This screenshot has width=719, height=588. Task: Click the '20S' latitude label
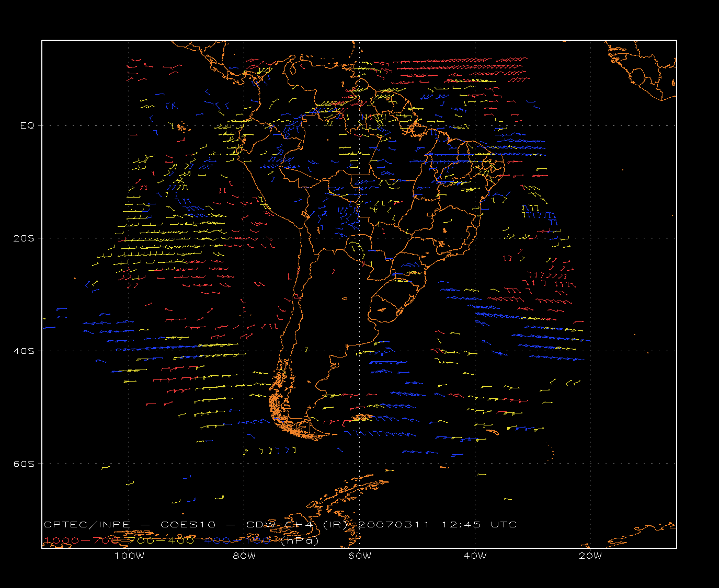24,238
